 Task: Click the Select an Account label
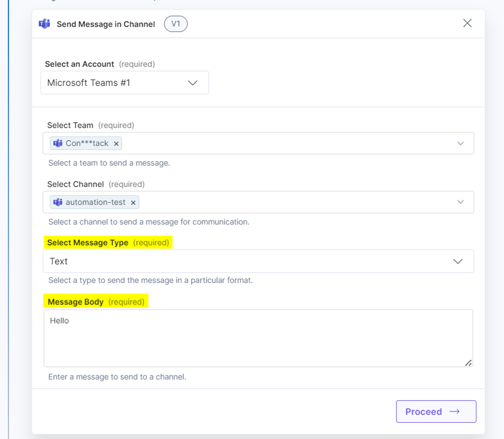[x=79, y=64]
